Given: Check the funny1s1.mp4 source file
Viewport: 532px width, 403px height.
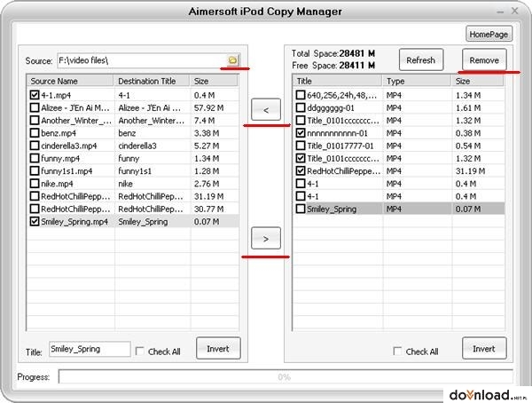Looking at the screenshot, I should (x=35, y=171).
